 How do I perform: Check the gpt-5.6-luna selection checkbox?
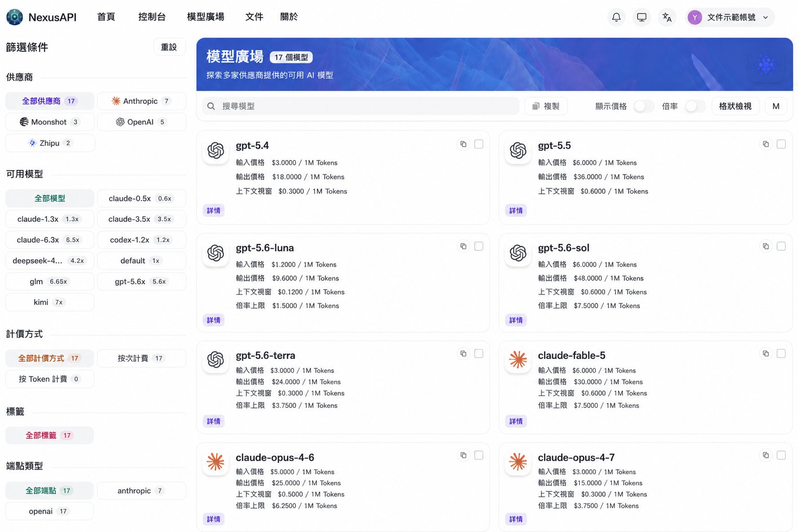479,246
